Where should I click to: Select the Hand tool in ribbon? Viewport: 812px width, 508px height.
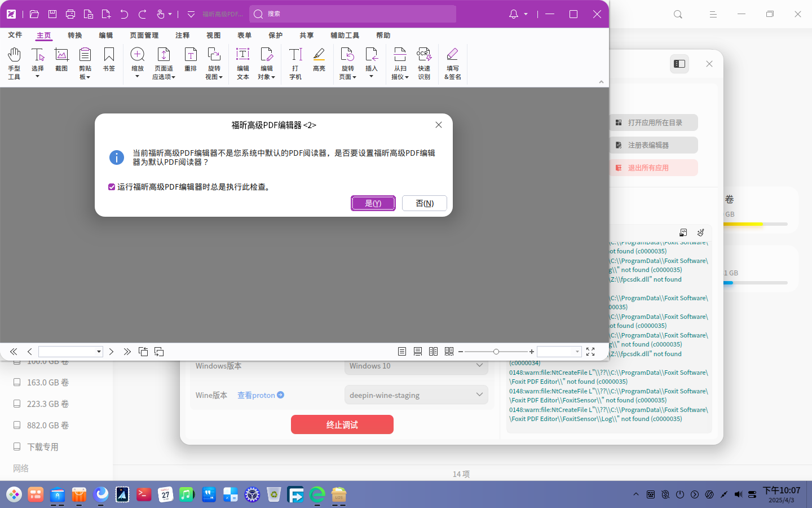click(14, 63)
